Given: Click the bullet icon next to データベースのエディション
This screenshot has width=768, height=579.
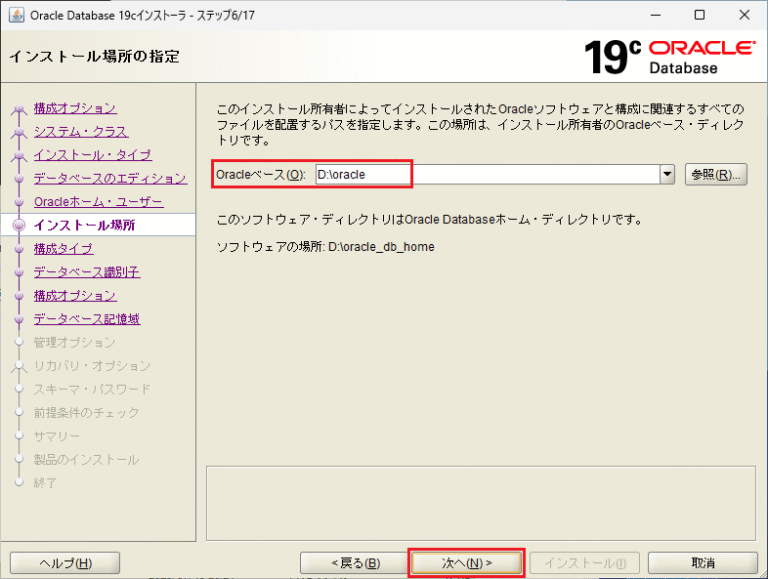Looking at the screenshot, I should pyautogui.click(x=19, y=179).
